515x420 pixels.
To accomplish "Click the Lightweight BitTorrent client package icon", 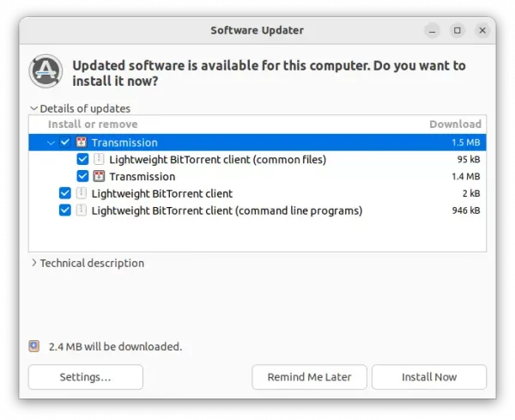I will pyautogui.click(x=82, y=193).
